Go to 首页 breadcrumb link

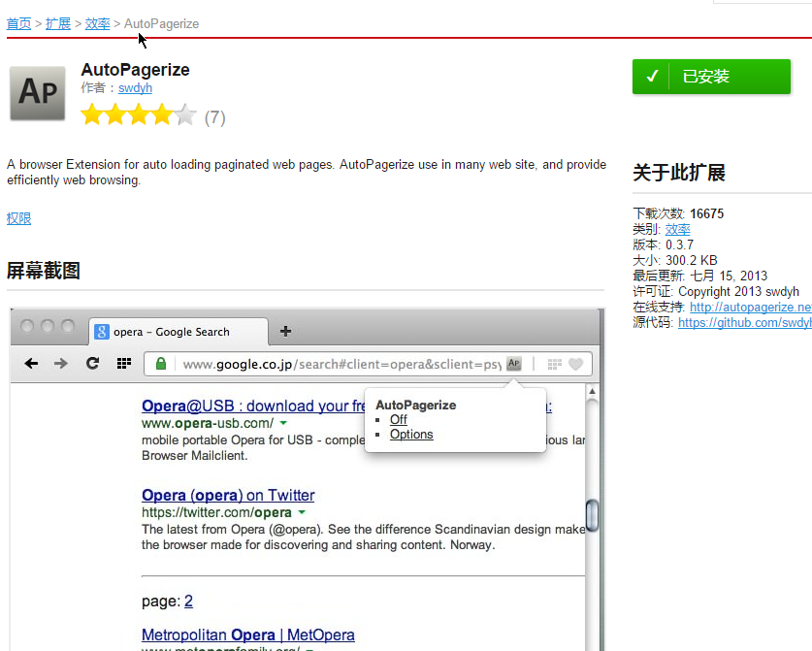18,24
